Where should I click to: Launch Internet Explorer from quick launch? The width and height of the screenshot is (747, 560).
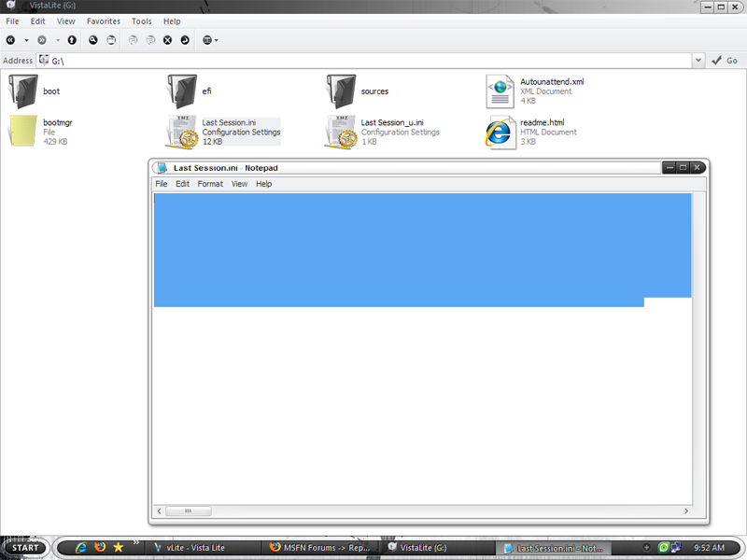click(x=81, y=548)
